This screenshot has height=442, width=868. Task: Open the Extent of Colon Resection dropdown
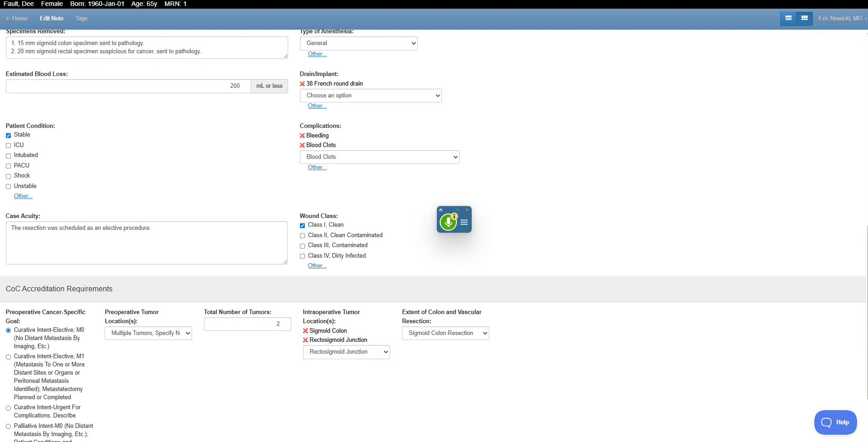[x=445, y=333]
